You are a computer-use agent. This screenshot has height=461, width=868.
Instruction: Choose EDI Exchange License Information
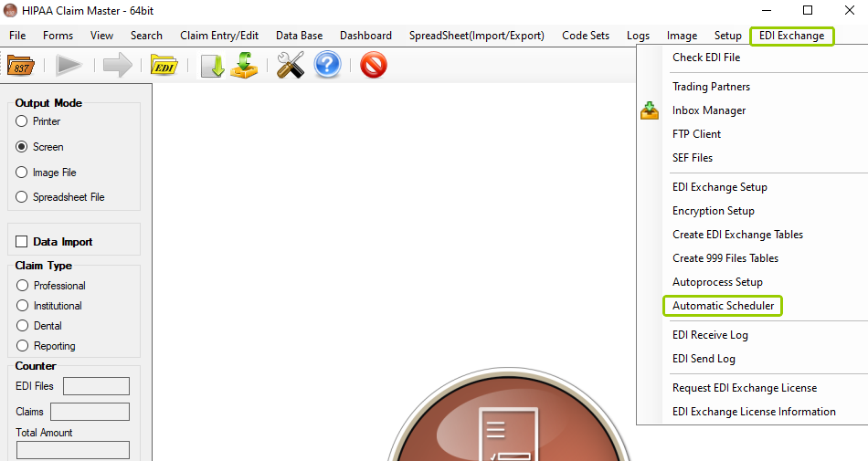752,412
